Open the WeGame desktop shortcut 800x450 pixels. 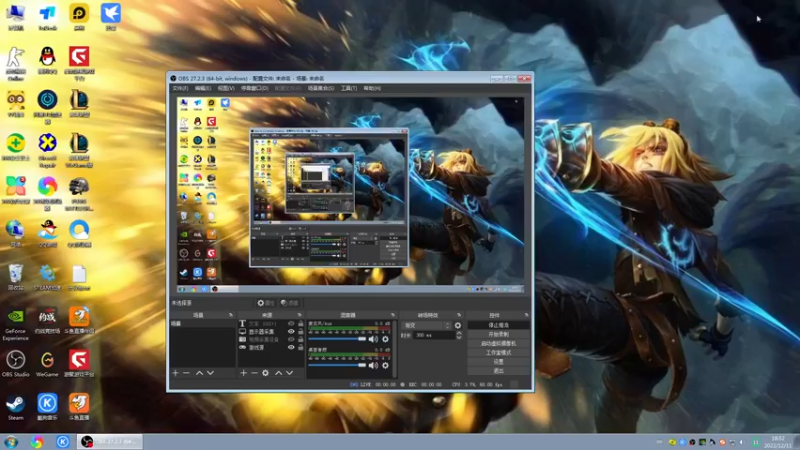point(47,363)
